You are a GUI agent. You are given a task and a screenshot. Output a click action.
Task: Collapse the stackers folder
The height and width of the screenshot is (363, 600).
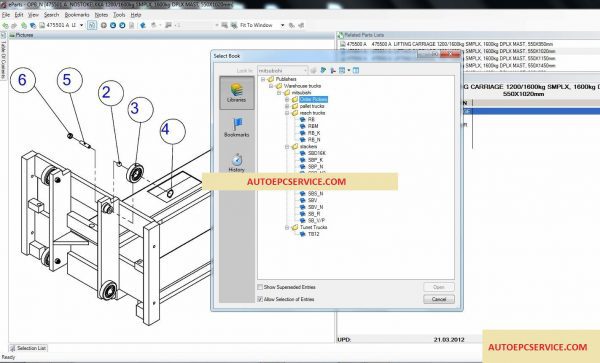(x=287, y=147)
